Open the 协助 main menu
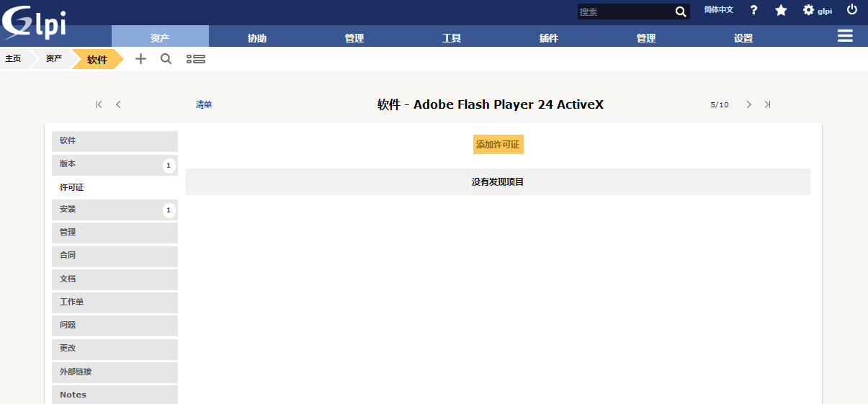This screenshot has width=868, height=404. (257, 38)
